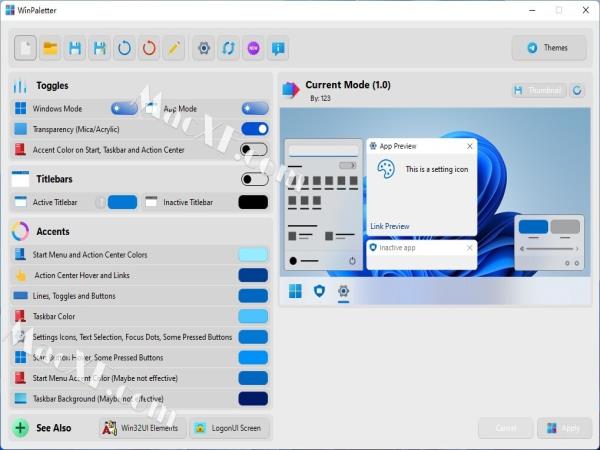Click the Current Mode theme logo icon

[291, 90]
